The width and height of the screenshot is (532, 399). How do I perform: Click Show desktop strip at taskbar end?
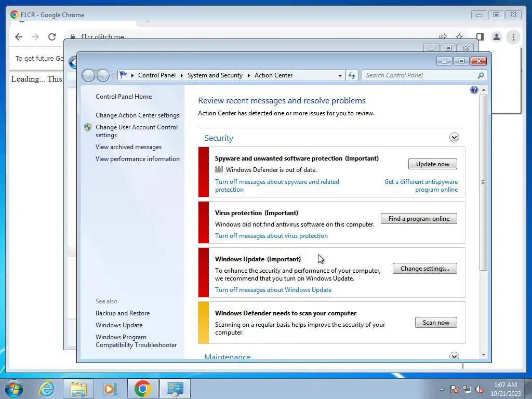[x=529, y=389]
